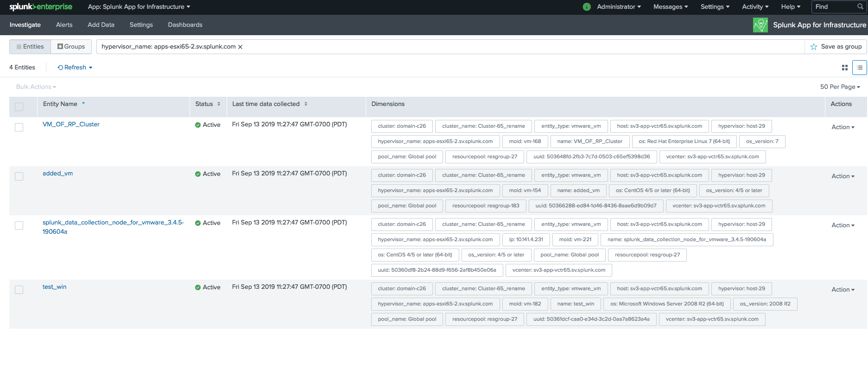Click green Active status icon for VM_OF_RP_Cluster

point(198,125)
